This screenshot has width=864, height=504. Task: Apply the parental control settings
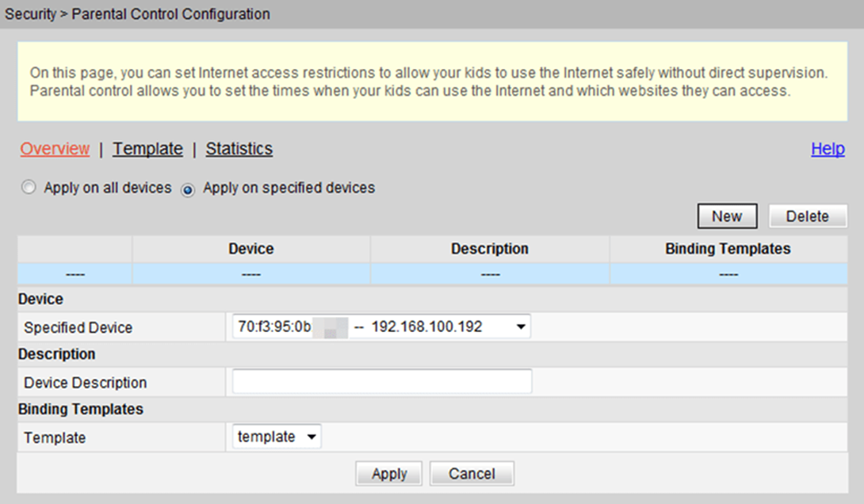389,474
